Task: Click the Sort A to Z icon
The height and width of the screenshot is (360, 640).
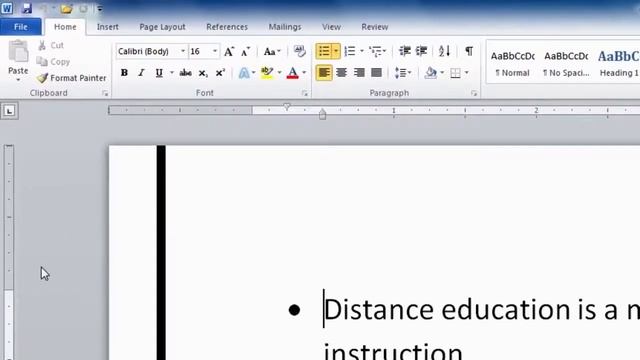Action: (444, 51)
